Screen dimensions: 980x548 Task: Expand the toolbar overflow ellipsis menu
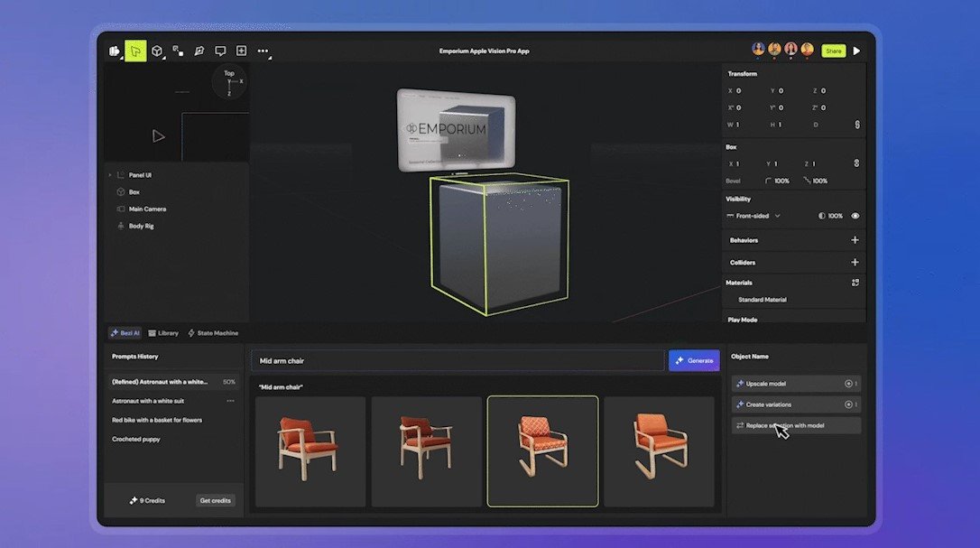point(262,51)
